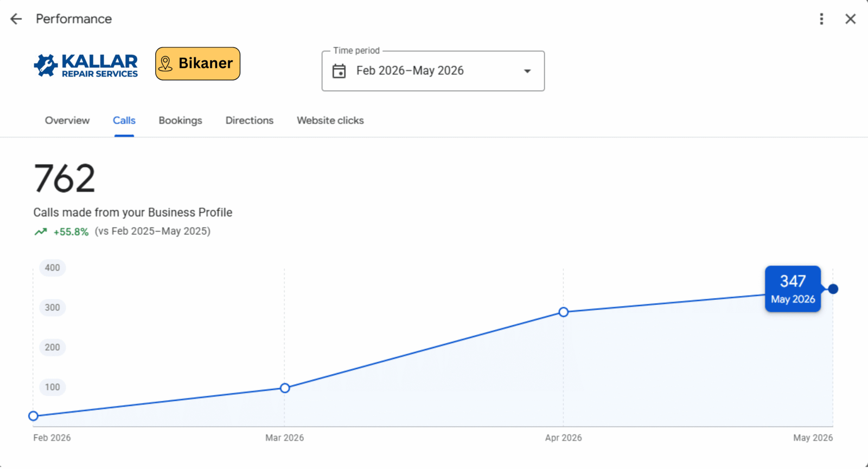Click the Bikaner location badge
The height and width of the screenshot is (469, 868).
(197, 64)
